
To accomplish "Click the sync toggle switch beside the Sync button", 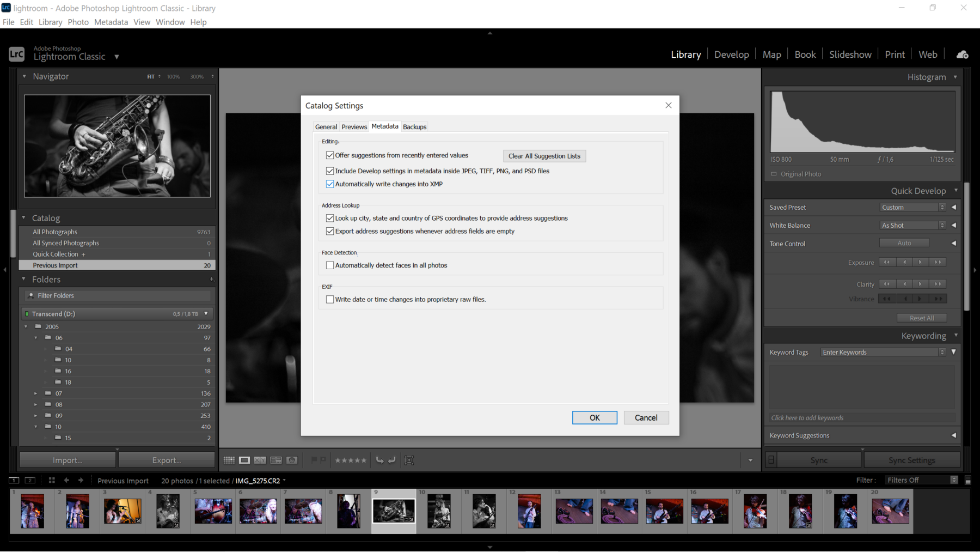I will (771, 460).
